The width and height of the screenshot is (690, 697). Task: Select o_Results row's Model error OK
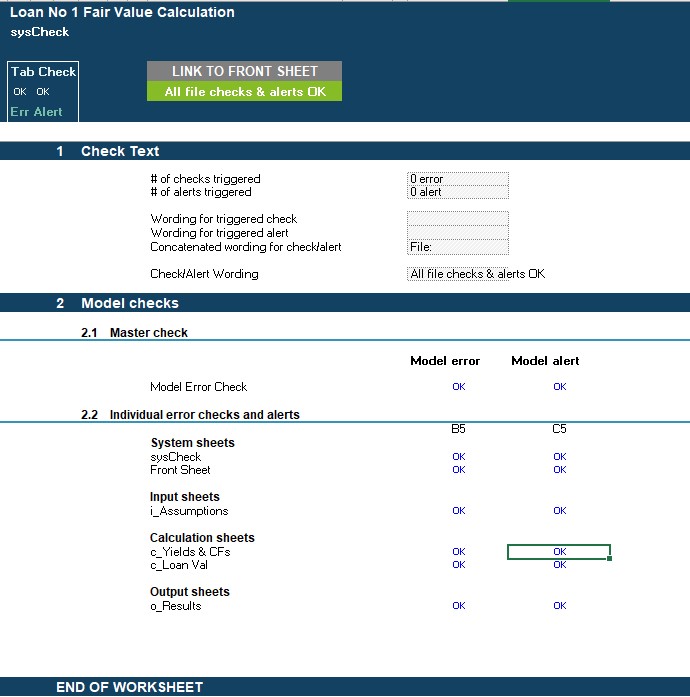pos(459,606)
